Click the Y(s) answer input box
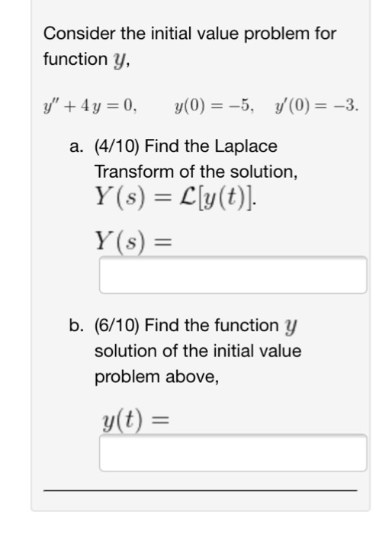The height and width of the screenshot is (534, 392). click(x=233, y=275)
